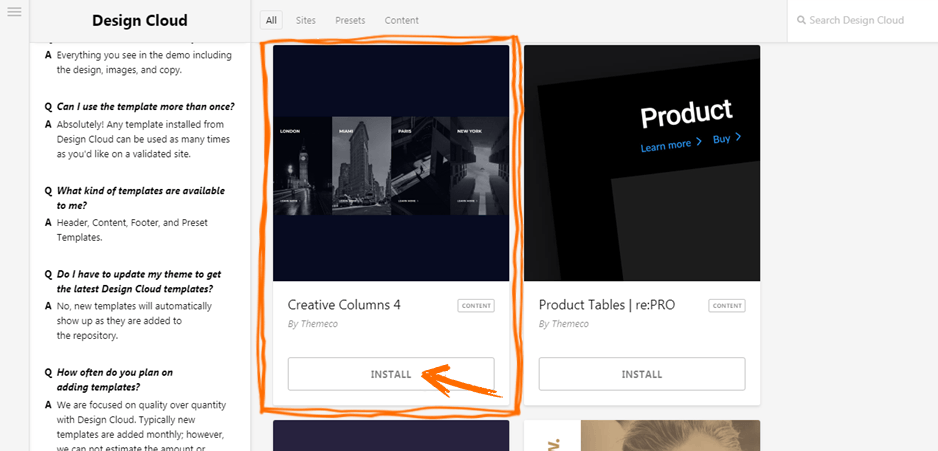Click answer We are focused on quality over quantity
This screenshot has height=451, width=938.
[x=142, y=425]
